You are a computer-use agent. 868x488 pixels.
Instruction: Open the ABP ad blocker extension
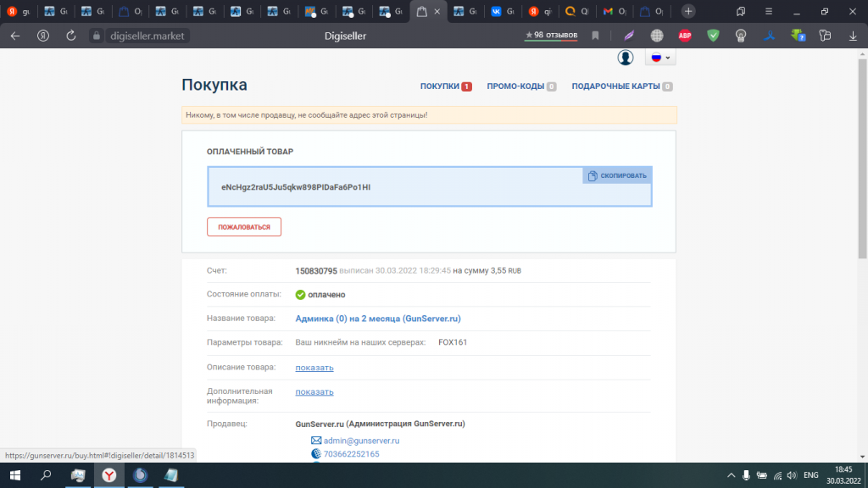click(685, 36)
